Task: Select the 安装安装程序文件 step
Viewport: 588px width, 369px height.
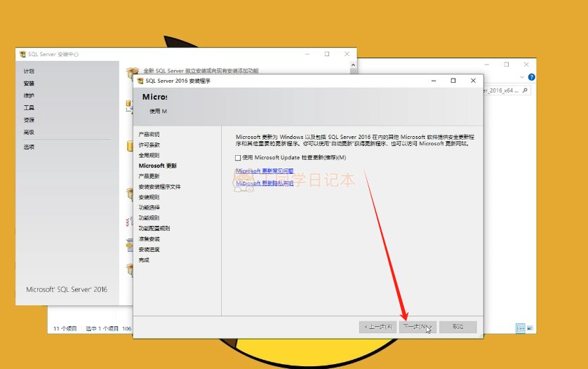Action: coord(159,187)
